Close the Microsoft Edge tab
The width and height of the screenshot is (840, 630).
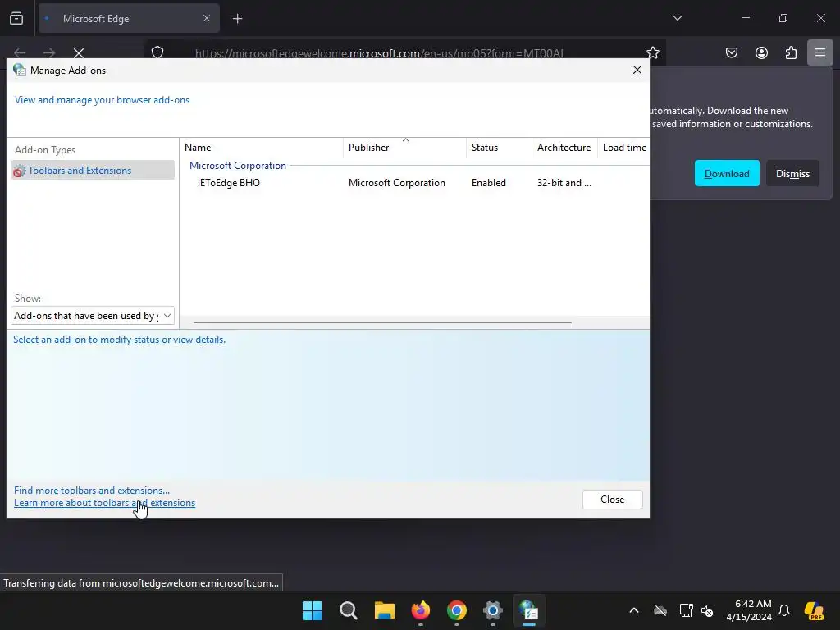tap(207, 18)
